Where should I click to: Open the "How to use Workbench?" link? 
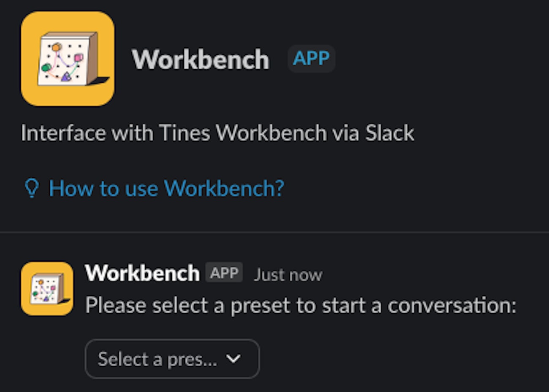pyautogui.click(x=166, y=188)
